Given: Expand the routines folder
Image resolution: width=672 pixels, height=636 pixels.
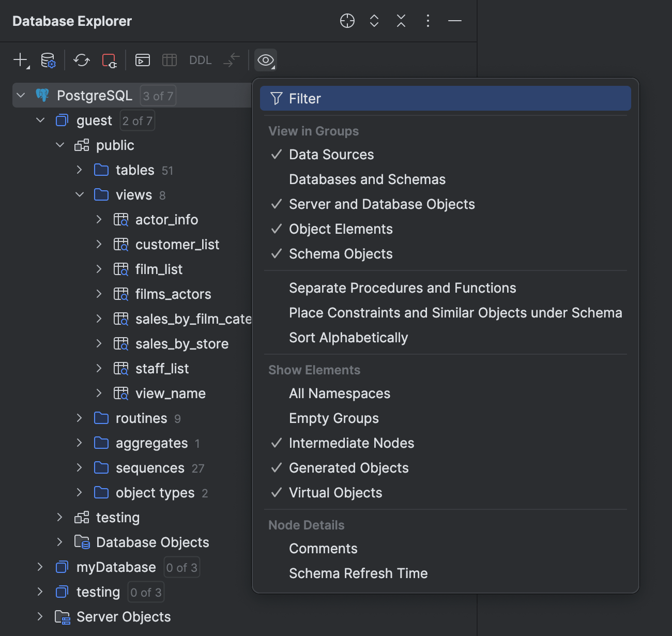Looking at the screenshot, I should [80, 418].
